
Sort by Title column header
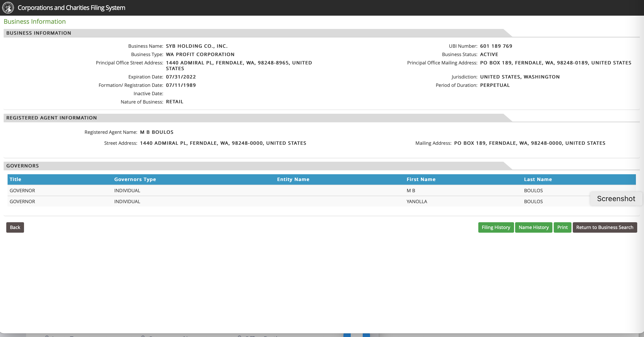click(x=15, y=179)
